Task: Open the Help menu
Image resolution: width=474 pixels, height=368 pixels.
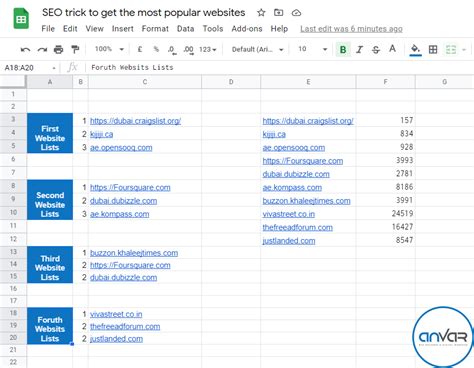Action: tap(279, 29)
